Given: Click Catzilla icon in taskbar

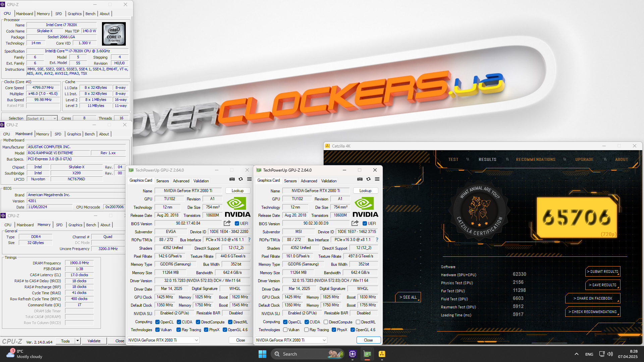Looking at the screenshot, I should pos(382,354).
